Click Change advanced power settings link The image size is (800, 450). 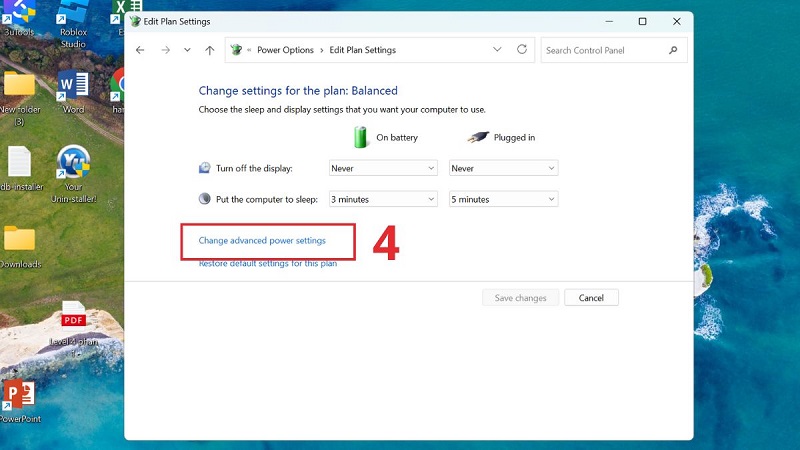tap(262, 241)
